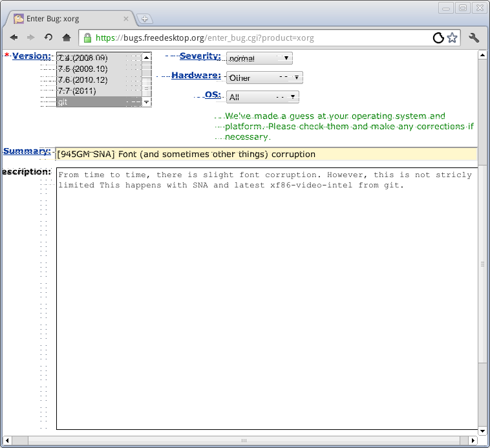Go to the browser home page icon
Screen dimensions: 490x448
point(66,37)
